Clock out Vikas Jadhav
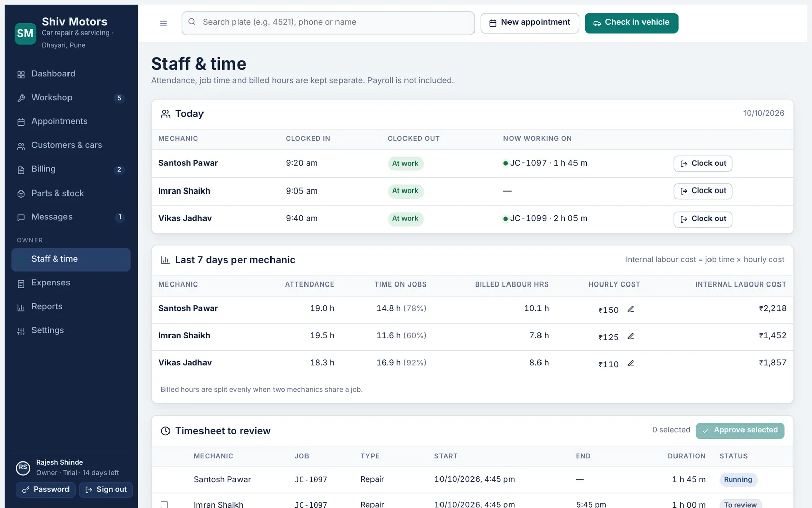Viewport: 812px width, 508px height. pyautogui.click(x=703, y=219)
